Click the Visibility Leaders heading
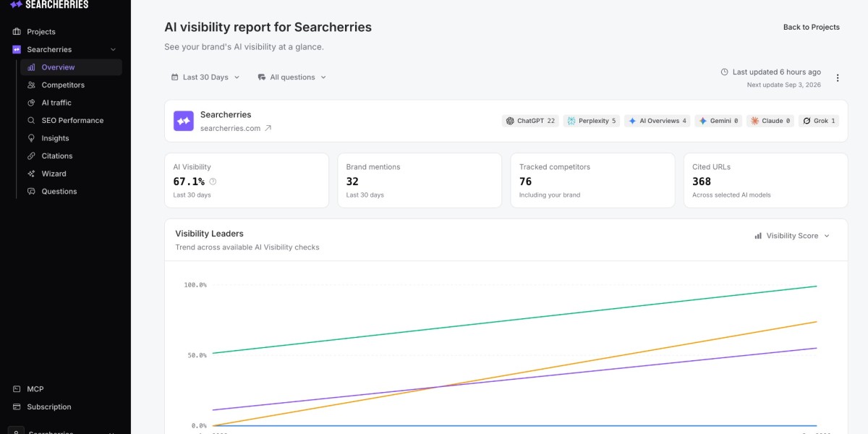868x434 pixels. (x=209, y=234)
